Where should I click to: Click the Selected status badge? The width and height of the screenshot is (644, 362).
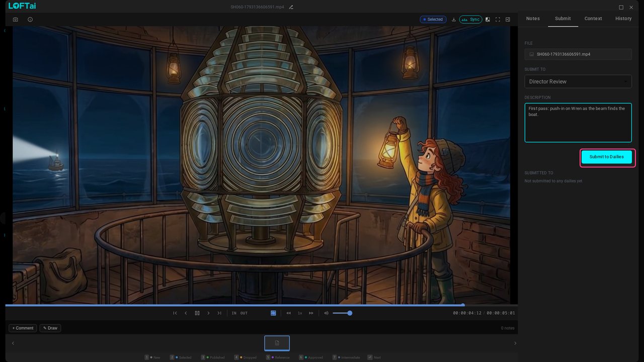(433, 20)
